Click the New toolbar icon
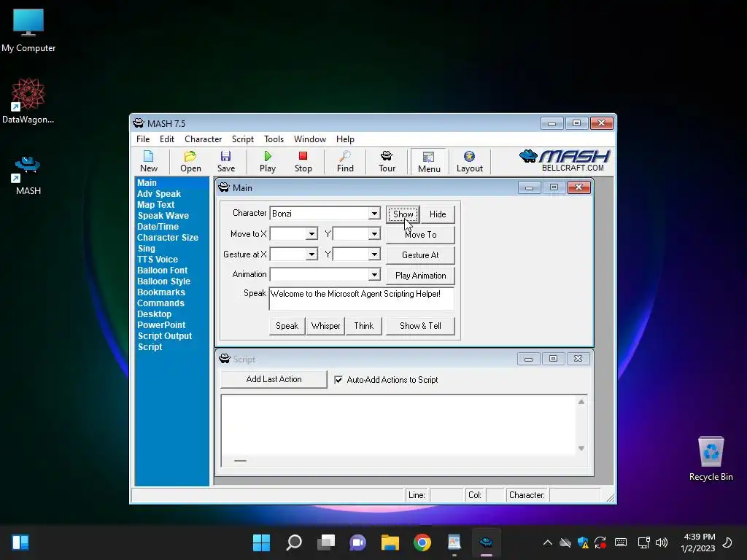Image resolution: width=747 pixels, height=560 pixels. tap(149, 161)
